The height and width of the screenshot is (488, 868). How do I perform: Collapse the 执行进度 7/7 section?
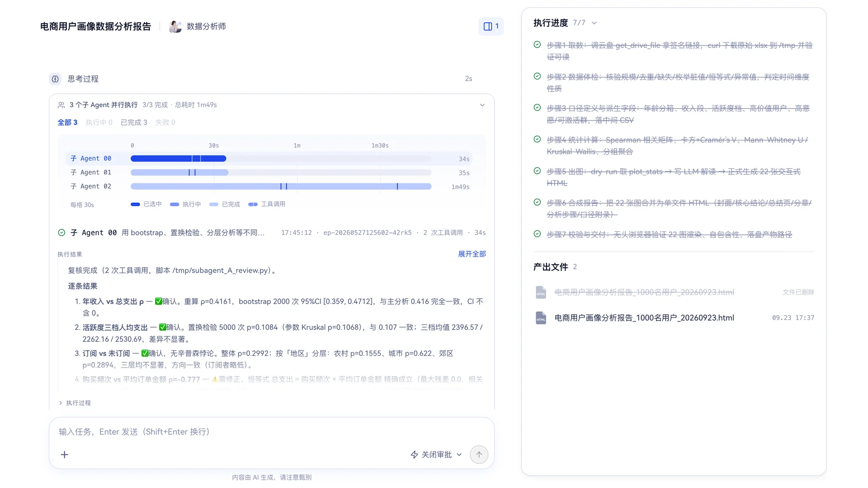[x=594, y=23]
